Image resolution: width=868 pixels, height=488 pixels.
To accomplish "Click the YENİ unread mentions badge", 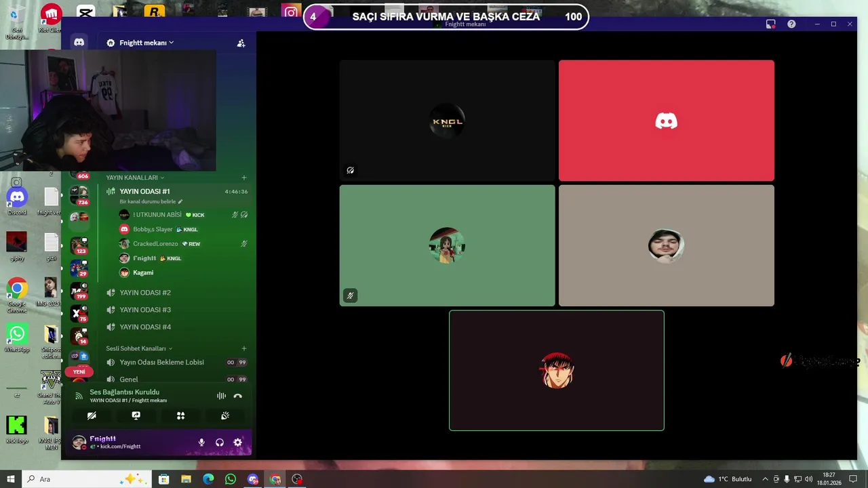I will [x=79, y=371].
